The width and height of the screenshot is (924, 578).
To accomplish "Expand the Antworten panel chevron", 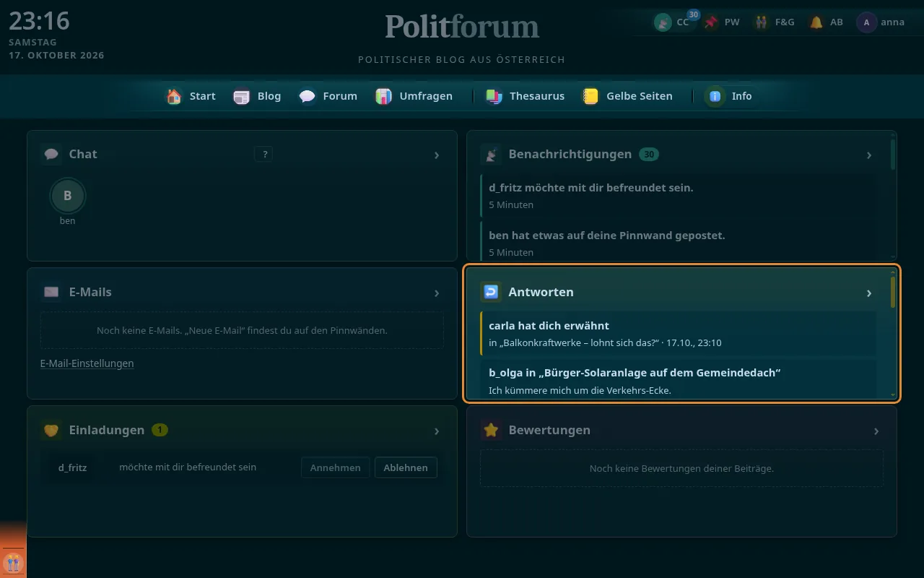I will coord(869,293).
